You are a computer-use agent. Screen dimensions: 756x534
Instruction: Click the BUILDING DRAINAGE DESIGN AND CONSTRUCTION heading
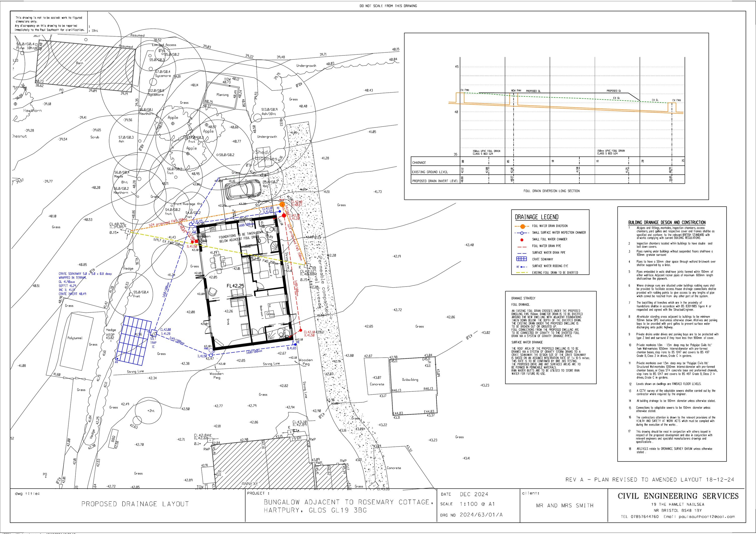tap(667, 223)
